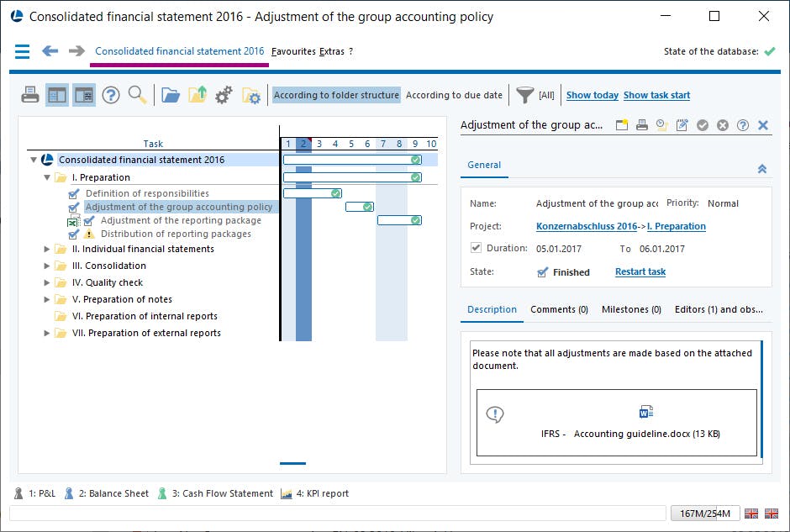
Task: Open the Extras menu
Action: pos(332,51)
